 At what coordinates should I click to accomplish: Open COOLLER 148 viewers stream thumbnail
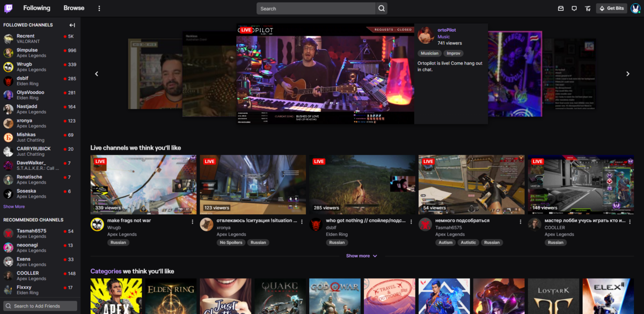pyautogui.click(x=581, y=185)
